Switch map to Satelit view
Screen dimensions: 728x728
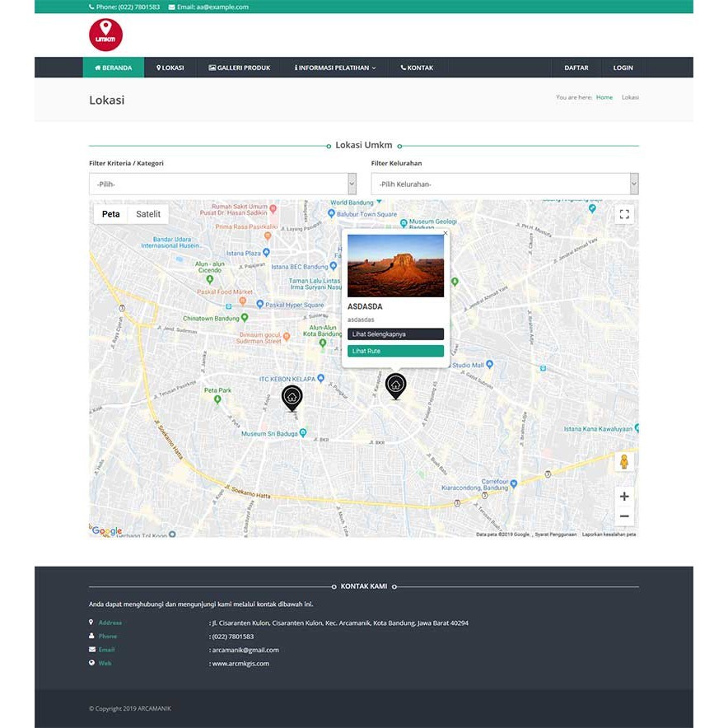coord(148,213)
